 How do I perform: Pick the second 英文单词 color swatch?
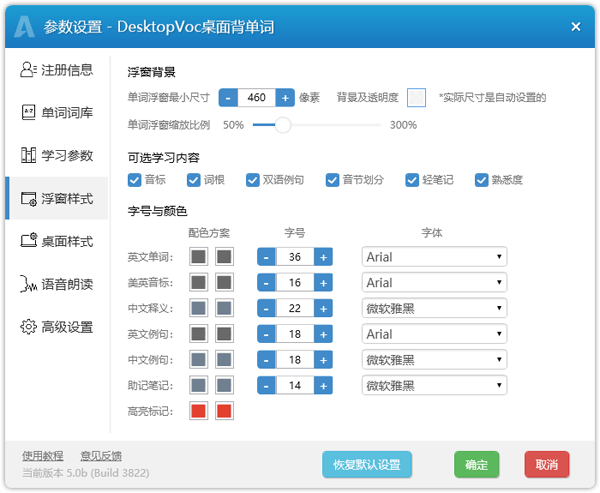(x=224, y=257)
